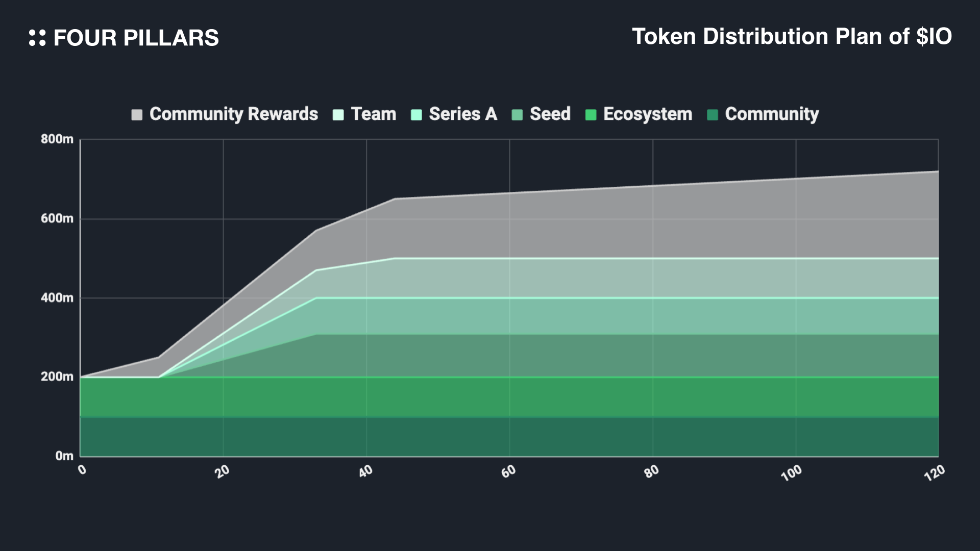The width and height of the screenshot is (980, 551).
Task: Click the Token Distribution Plan of $IO title
Action: [x=792, y=37]
